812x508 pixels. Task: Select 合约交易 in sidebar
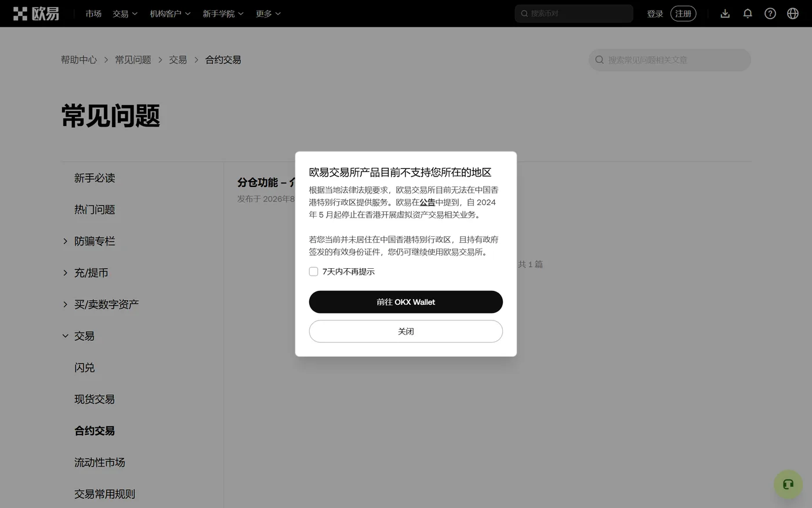coord(95,431)
